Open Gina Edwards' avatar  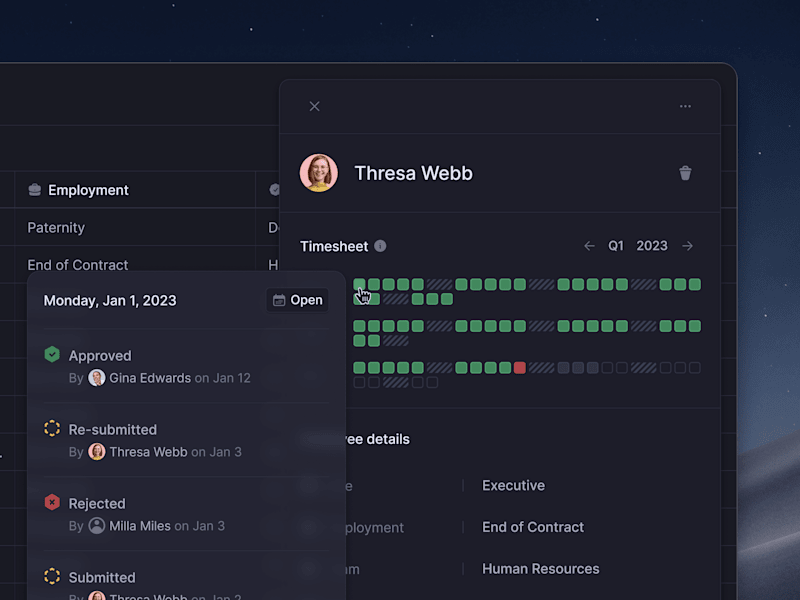tap(97, 378)
